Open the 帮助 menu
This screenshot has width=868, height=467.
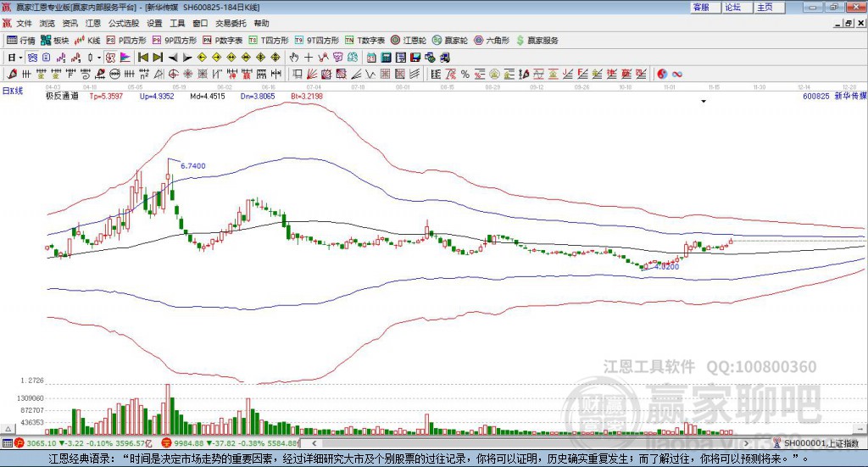click(x=261, y=23)
